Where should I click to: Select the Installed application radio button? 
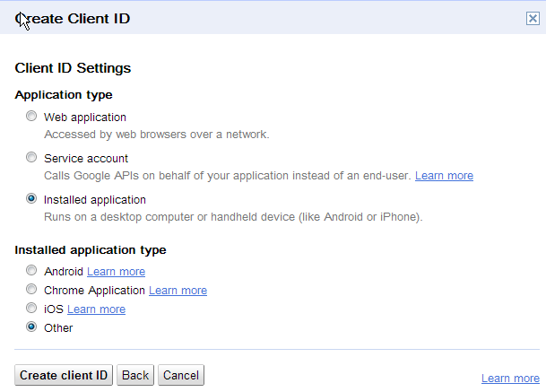(32, 199)
